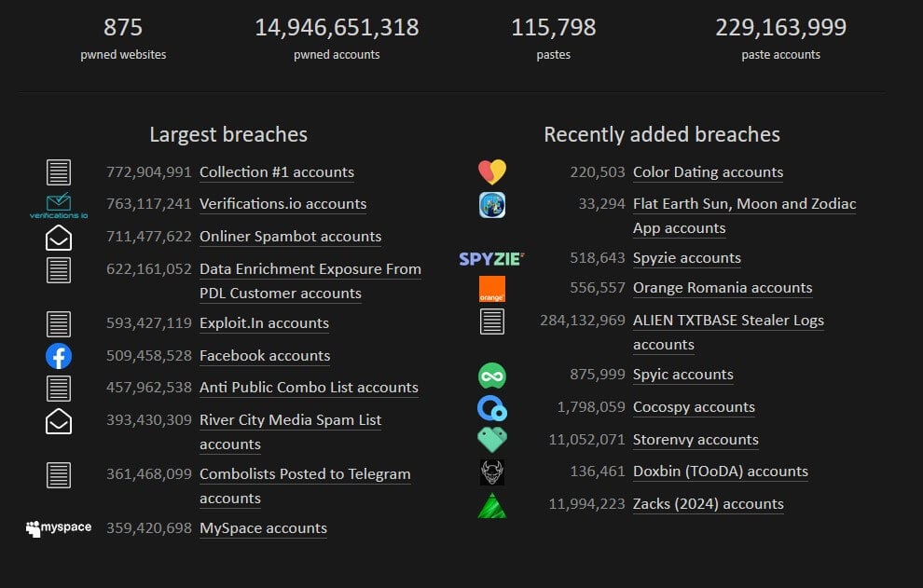This screenshot has width=923, height=588.
Task: Click the Facebook logo icon
Action: [59, 356]
